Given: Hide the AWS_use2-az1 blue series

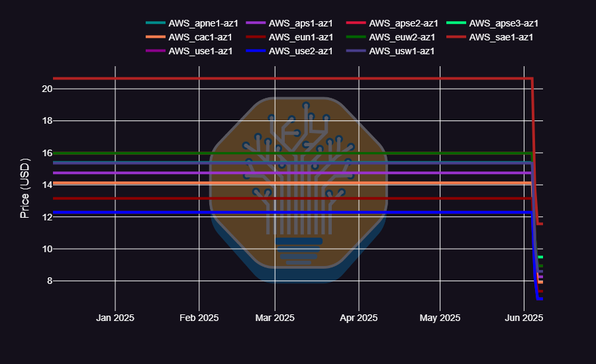Looking at the screenshot, I should coord(289,51).
